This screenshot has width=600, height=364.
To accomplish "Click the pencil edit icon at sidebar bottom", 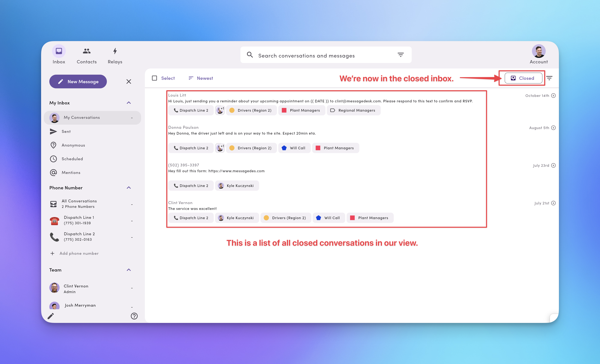I will pos(51,316).
